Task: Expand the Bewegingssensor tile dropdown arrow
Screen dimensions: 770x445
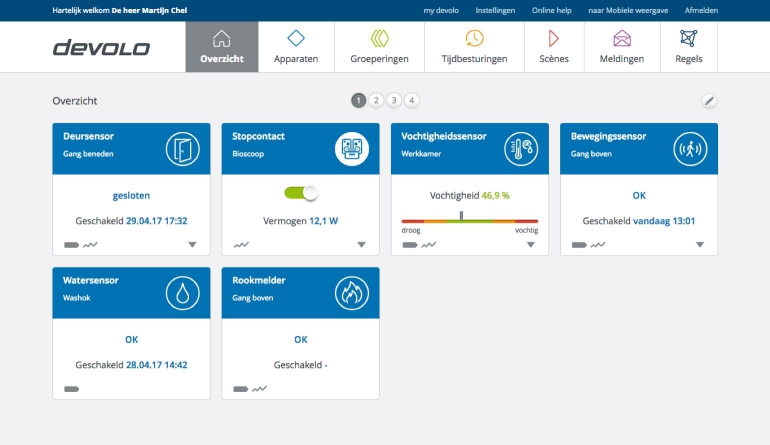Action: click(700, 244)
